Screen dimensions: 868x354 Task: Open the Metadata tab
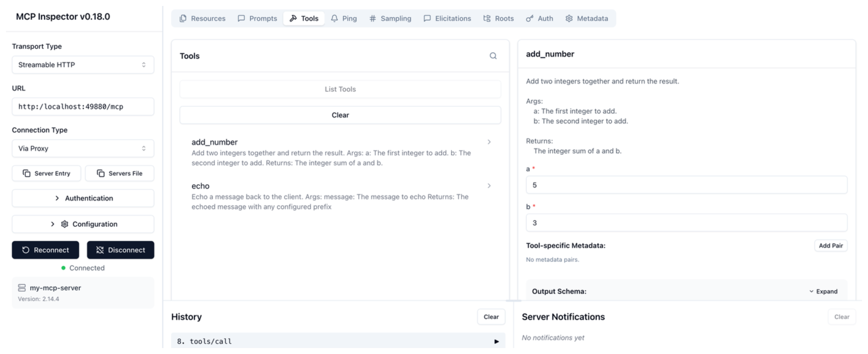(x=586, y=18)
